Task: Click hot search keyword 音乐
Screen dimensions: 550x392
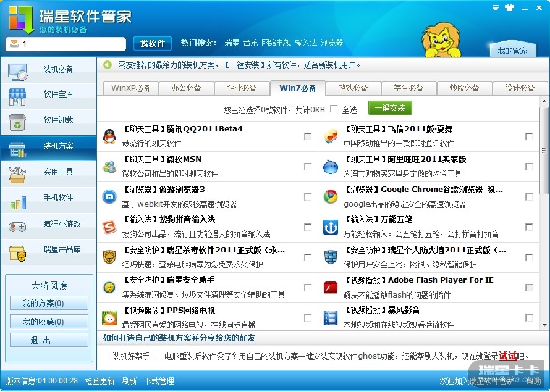Action: [x=250, y=43]
